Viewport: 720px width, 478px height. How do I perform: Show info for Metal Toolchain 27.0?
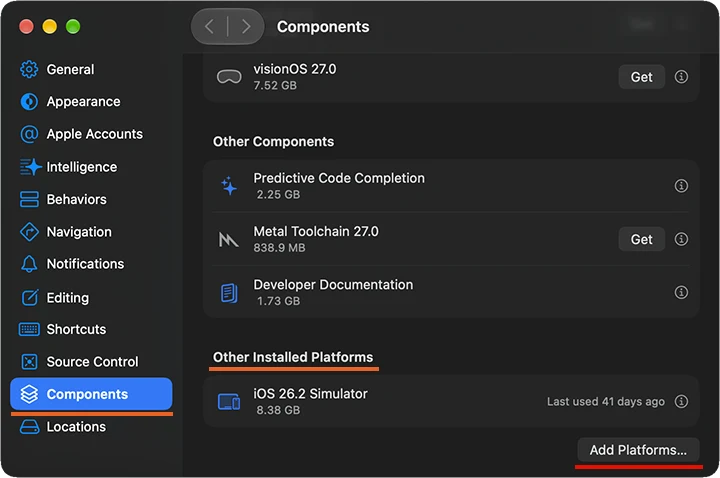click(x=681, y=239)
